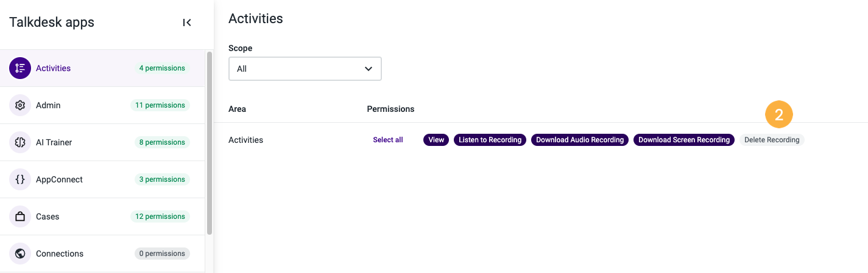Toggle Listen to Recording permission
Viewport: 868px width, 273px height.
(490, 140)
